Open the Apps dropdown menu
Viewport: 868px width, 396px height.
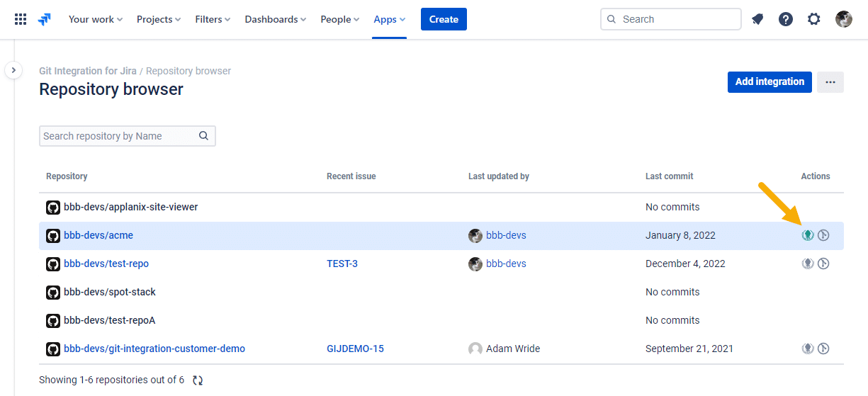(x=390, y=19)
